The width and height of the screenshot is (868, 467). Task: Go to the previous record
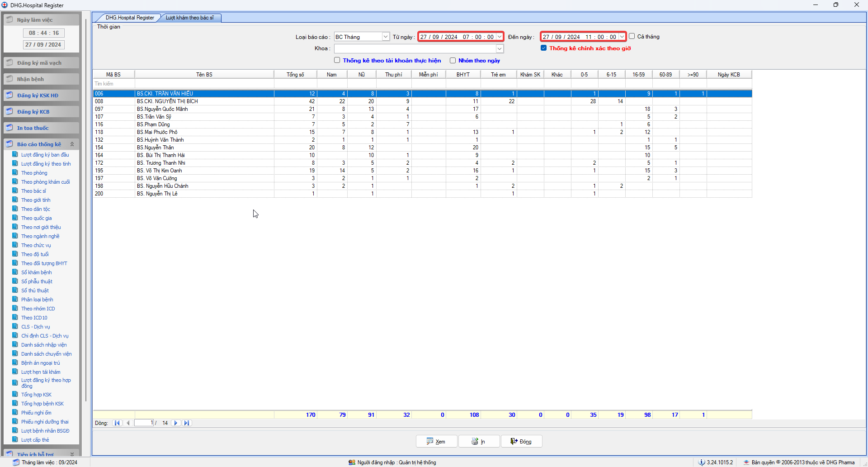pyautogui.click(x=128, y=423)
